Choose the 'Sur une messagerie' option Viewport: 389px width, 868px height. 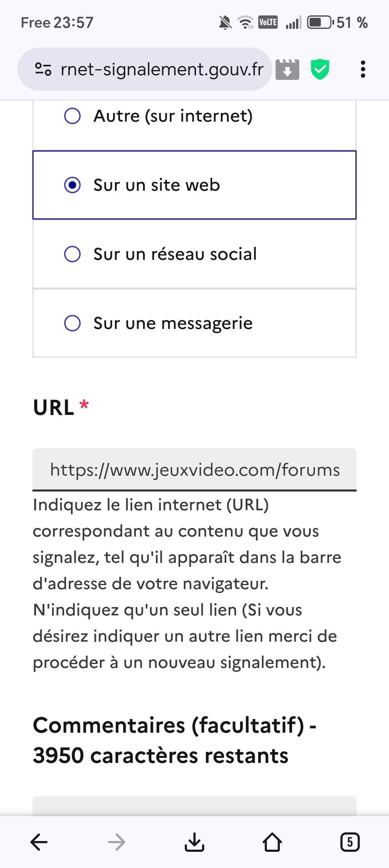coord(194,323)
